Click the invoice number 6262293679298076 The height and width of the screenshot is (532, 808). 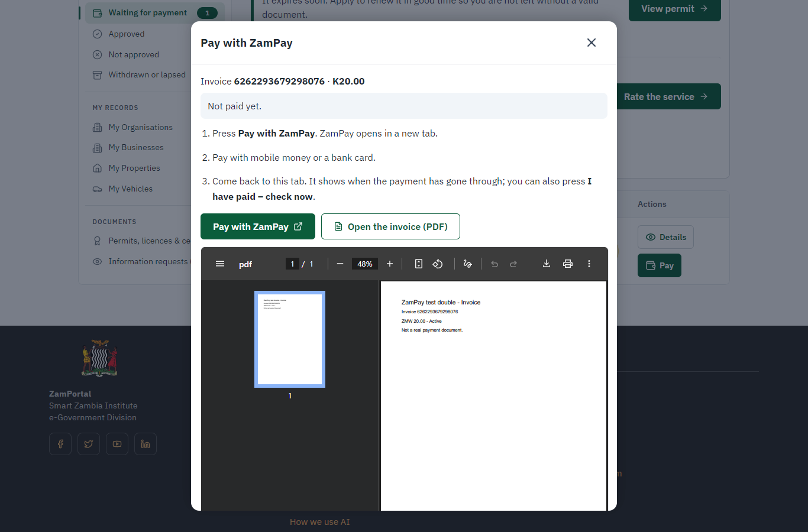pos(279,81)
